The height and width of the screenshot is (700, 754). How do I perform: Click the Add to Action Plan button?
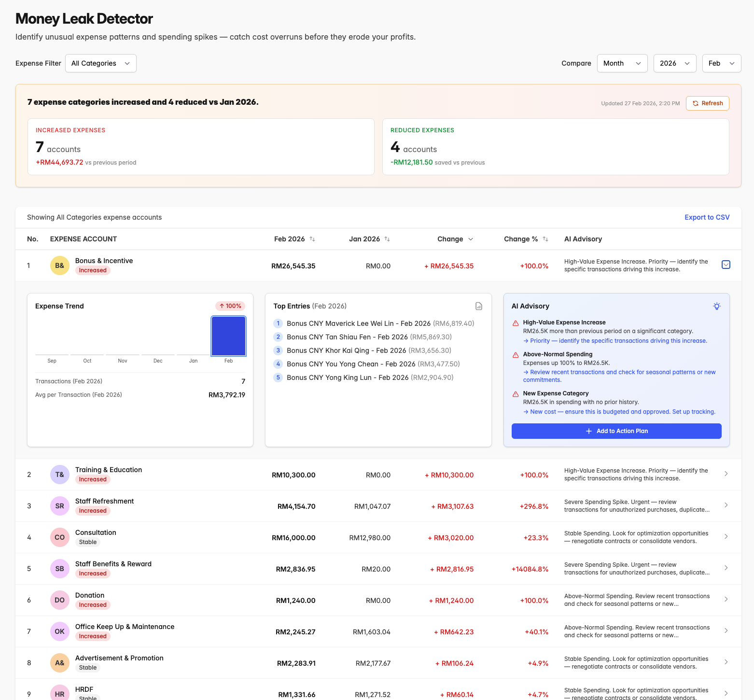[x=616, y=431]
